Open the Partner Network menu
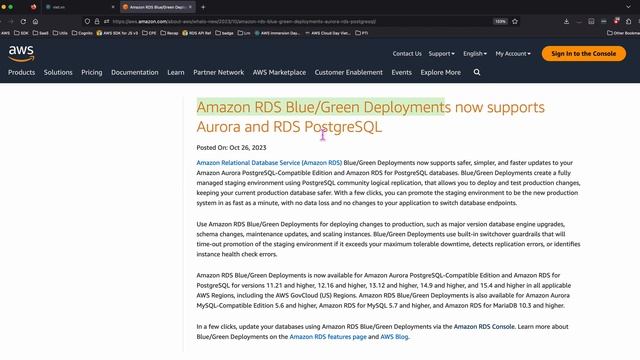The image size is (640, 360). (x=218, y=72)
